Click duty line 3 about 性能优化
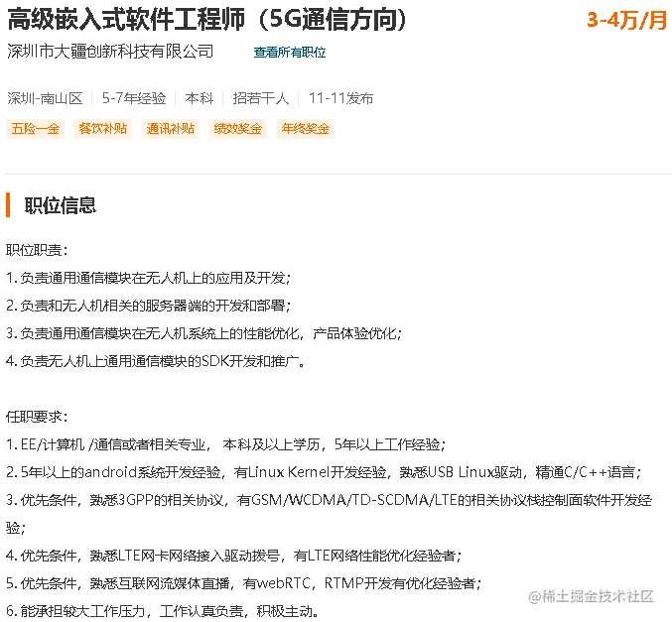672x622 pixels. pos(204,333)
